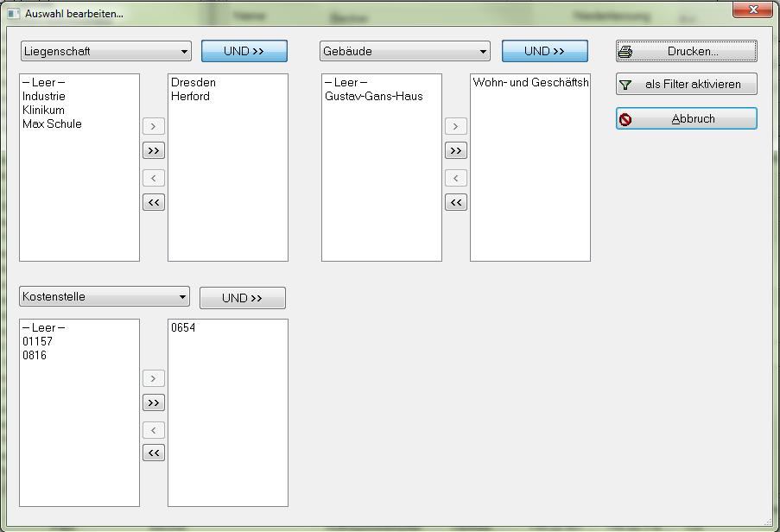The width and height of the screenshot is (780, 532).
Task: Click the funnel icon for filter activation
Action: (x=625, y=85)
